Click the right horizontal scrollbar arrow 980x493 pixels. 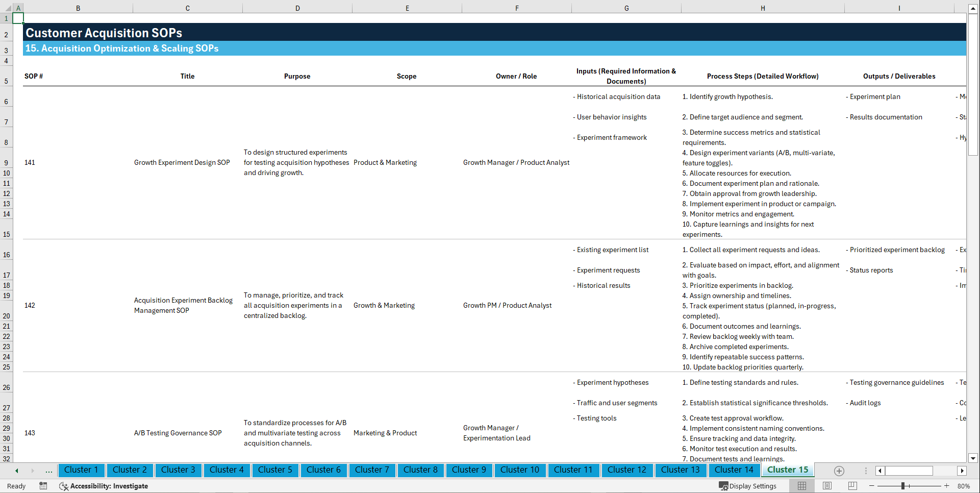coord(962,471)
